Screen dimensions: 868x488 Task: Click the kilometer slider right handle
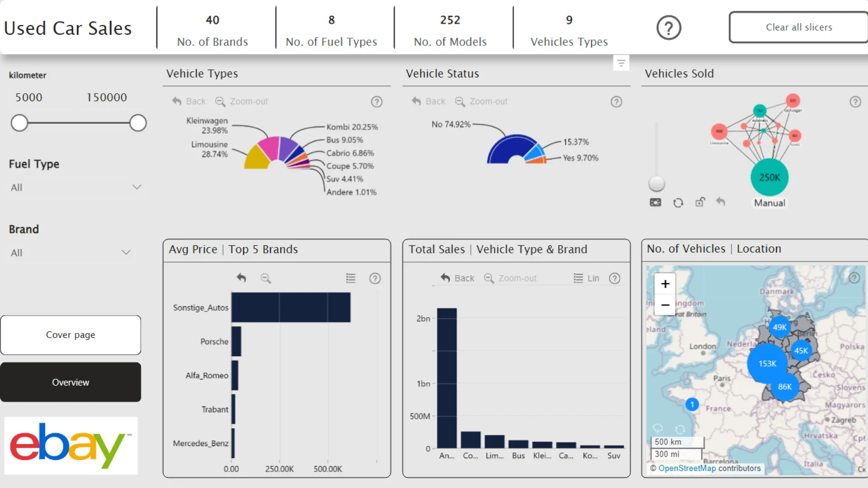tap(138, 123)
